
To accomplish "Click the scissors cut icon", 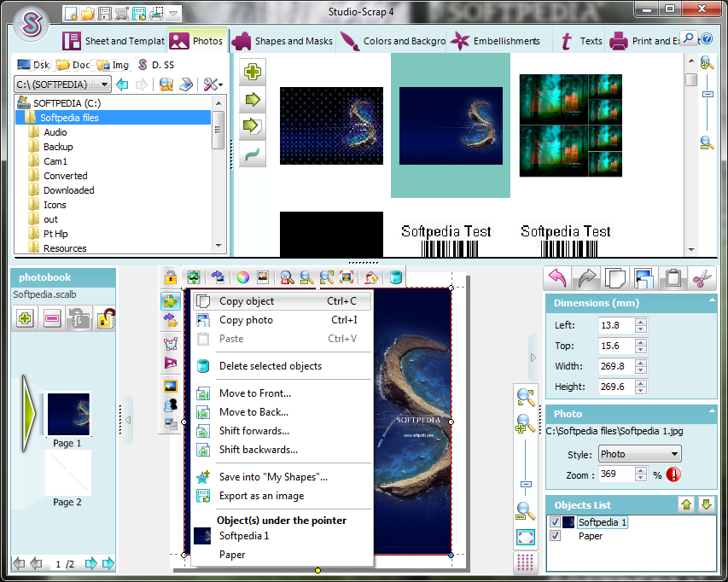I will click(702, 278).
